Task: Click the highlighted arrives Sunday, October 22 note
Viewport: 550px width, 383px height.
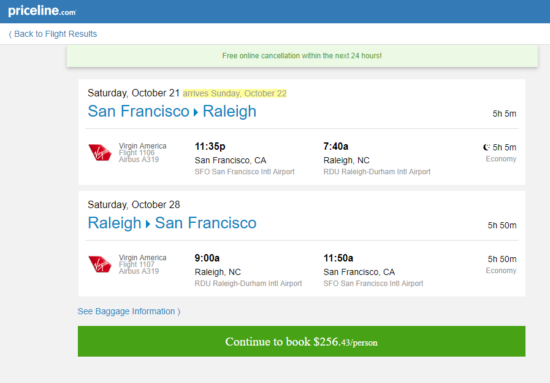Action: point(235,93)
